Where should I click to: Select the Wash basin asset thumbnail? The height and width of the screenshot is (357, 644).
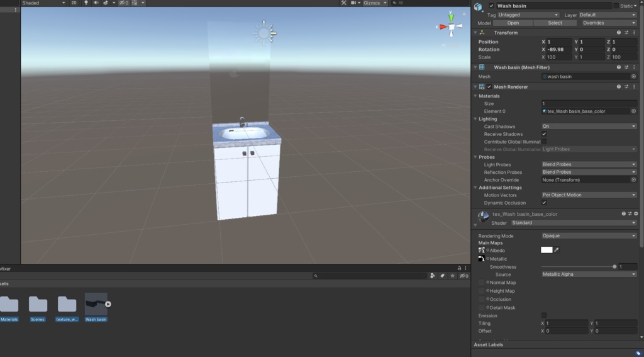click(x=96, y=304)
